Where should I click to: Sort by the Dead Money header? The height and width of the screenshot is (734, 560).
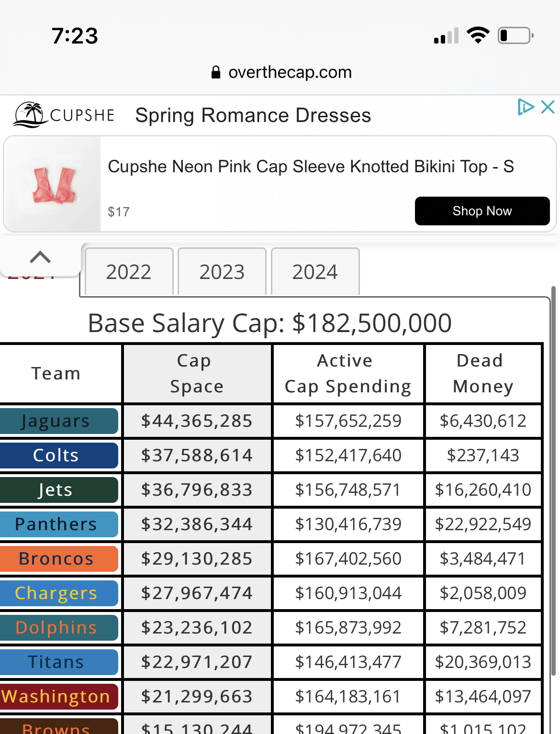483,373
